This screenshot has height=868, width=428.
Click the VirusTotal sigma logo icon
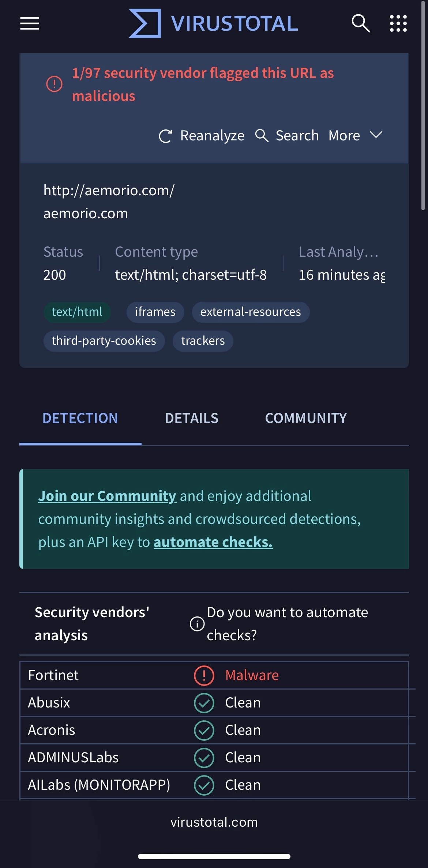[145, 23]
